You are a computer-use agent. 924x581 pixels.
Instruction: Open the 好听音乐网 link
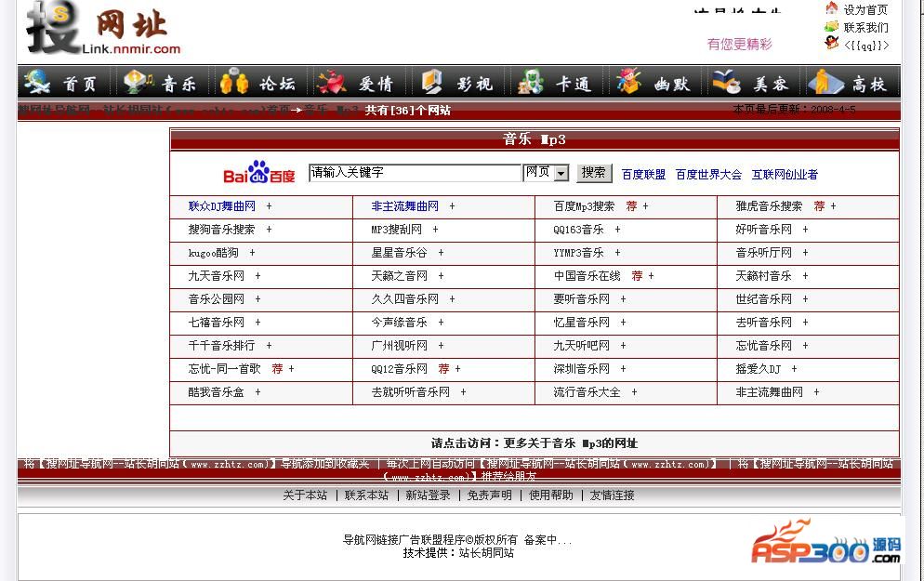click(x=764, y=230)
